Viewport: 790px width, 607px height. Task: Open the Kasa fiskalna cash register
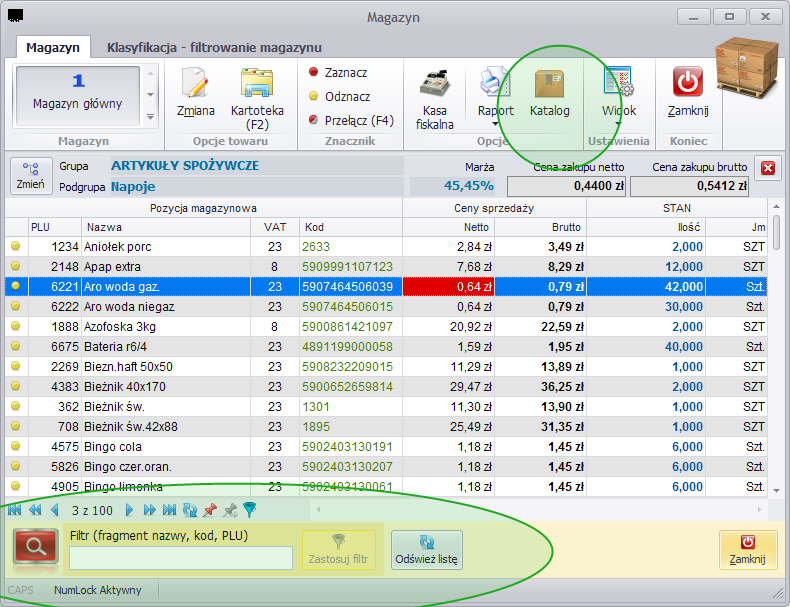coord(434,83)
